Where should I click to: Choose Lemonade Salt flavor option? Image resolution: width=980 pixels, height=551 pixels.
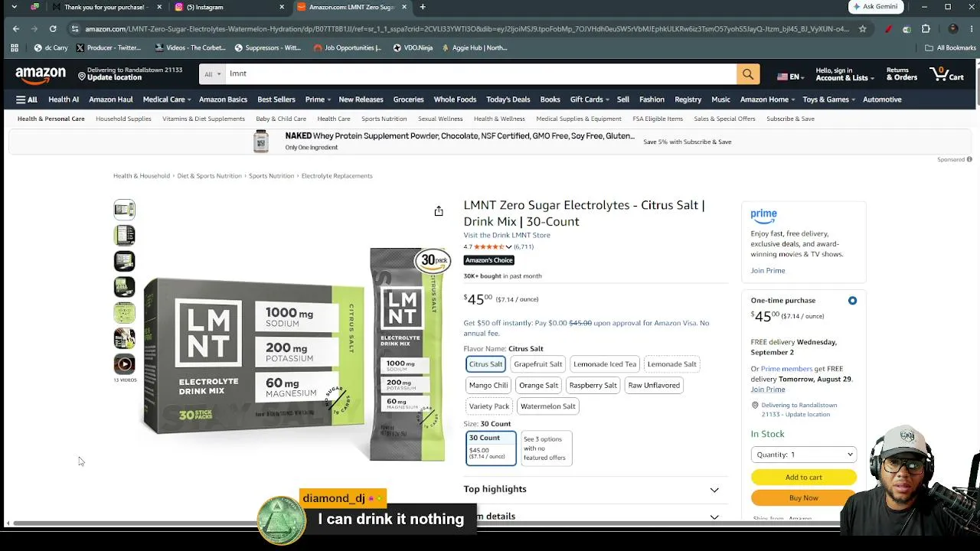click(x=672, y=364)
